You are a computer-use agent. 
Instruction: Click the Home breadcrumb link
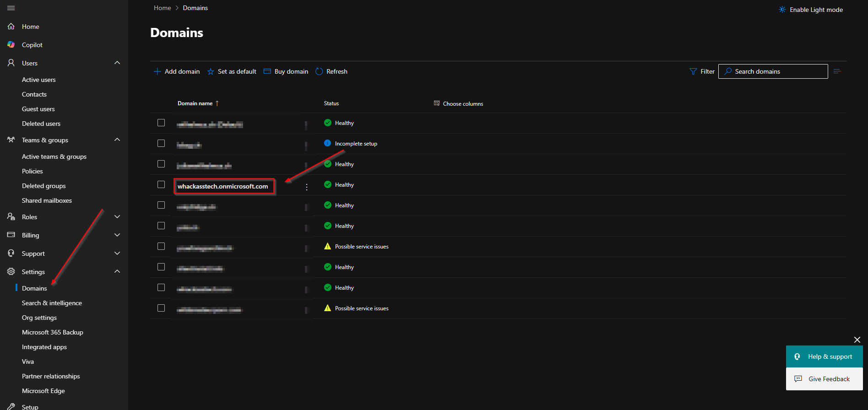163,8
